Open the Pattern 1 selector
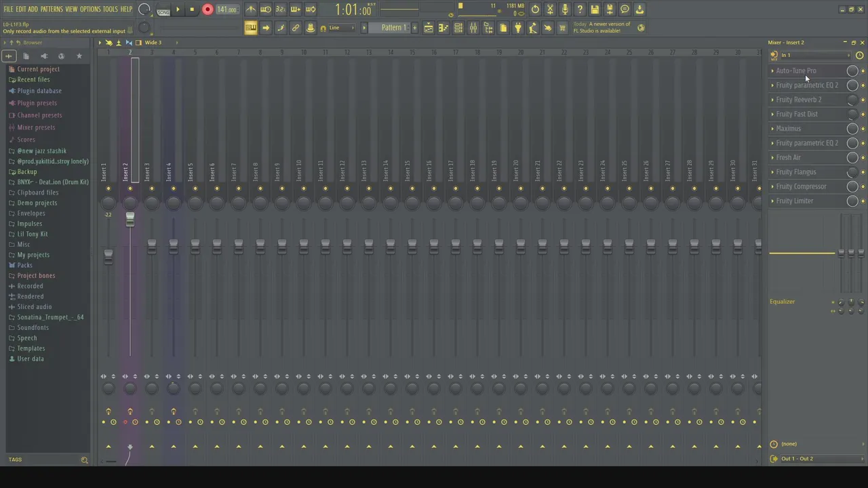868x488 pixels. tap(393, 28)
